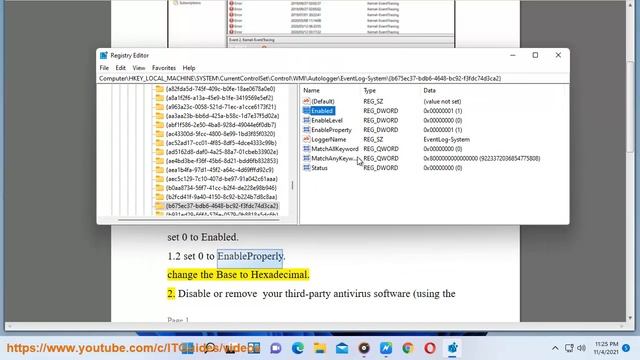This screenshot has height=360, width=640.
Task: Click the taskbar clock showing 11:25 PM
Action: (x=607, y=348)
